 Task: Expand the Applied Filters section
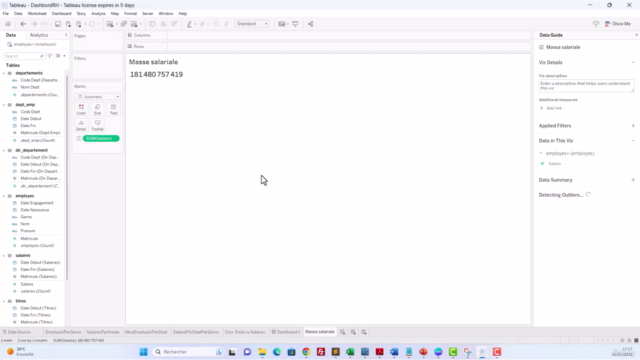tap(633, 126)
